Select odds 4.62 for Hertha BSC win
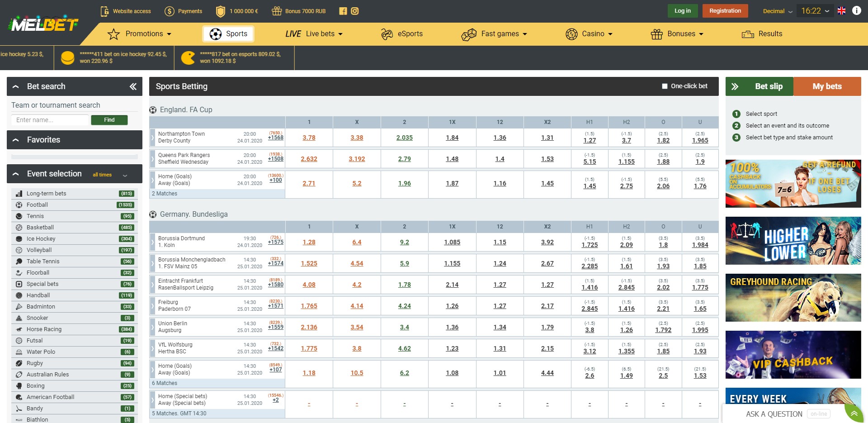The width and height of the screenshot is (868, 423). coord(405,349)
